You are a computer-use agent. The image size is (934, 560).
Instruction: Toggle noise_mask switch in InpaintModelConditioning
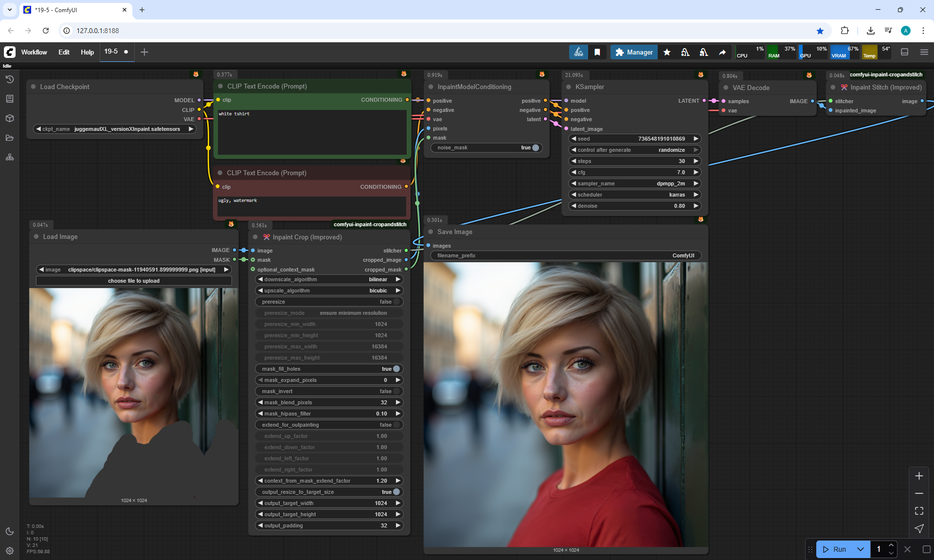[535, 147]
